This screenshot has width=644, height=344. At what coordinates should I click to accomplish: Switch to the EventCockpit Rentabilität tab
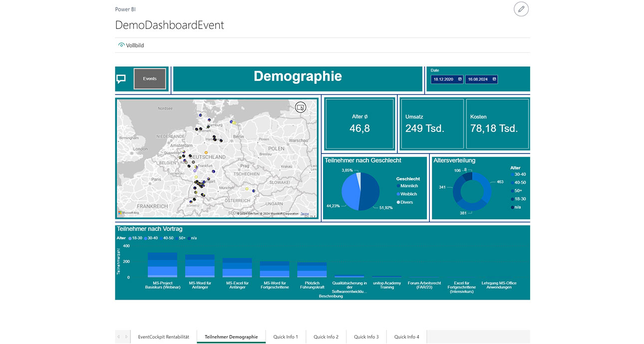[164, 337]
